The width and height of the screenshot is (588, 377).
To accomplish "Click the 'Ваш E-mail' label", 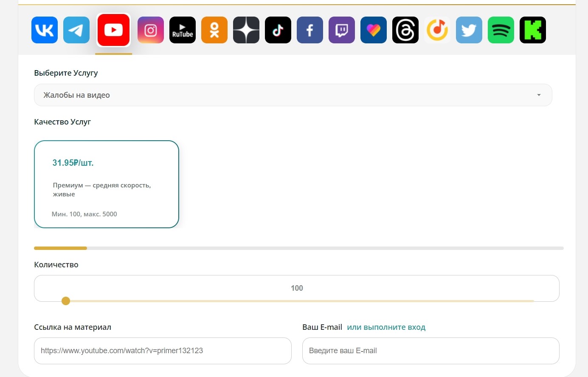I will click(322, 327).
